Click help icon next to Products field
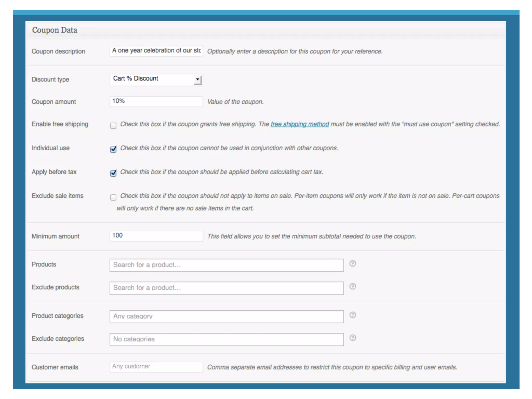This screenshot has height=399, width=532. [353, 263]
